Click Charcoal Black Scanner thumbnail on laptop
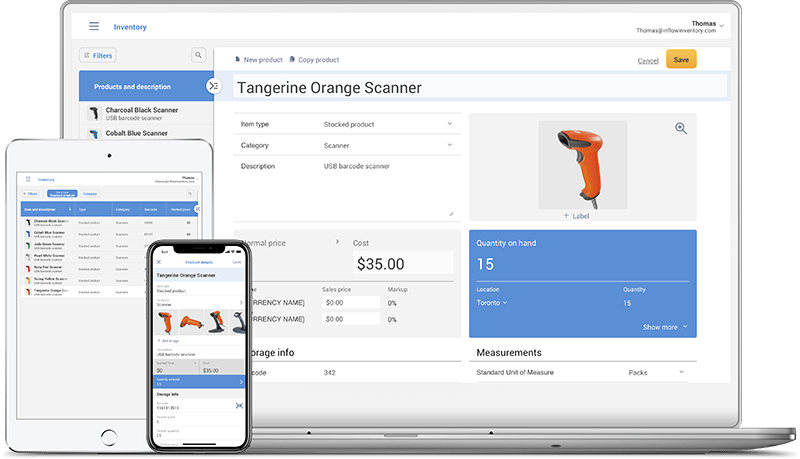Image resolution: width=800 pixels, height=459 pixels. point(93,113)
